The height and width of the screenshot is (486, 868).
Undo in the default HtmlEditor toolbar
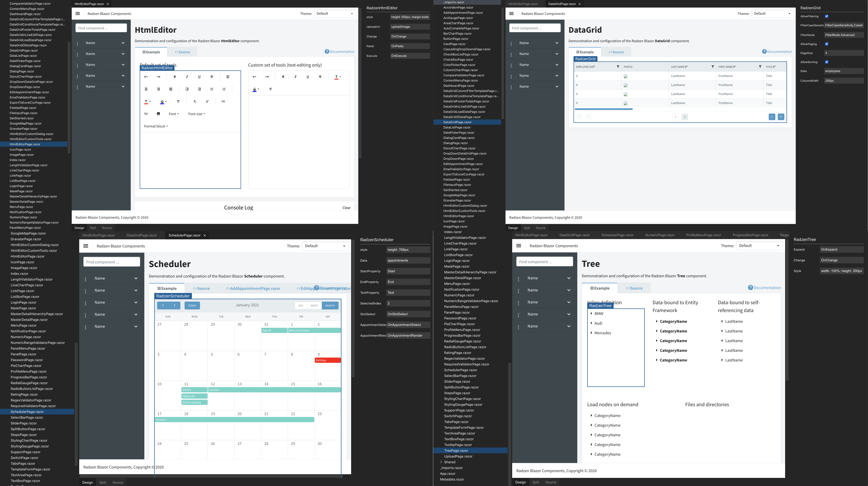(x=146, y=77)
